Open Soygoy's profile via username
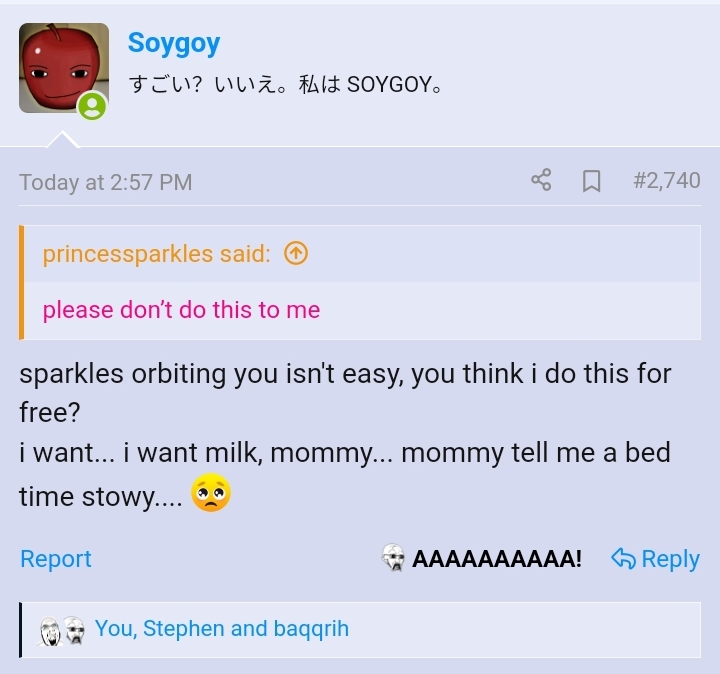 (173, 43)
